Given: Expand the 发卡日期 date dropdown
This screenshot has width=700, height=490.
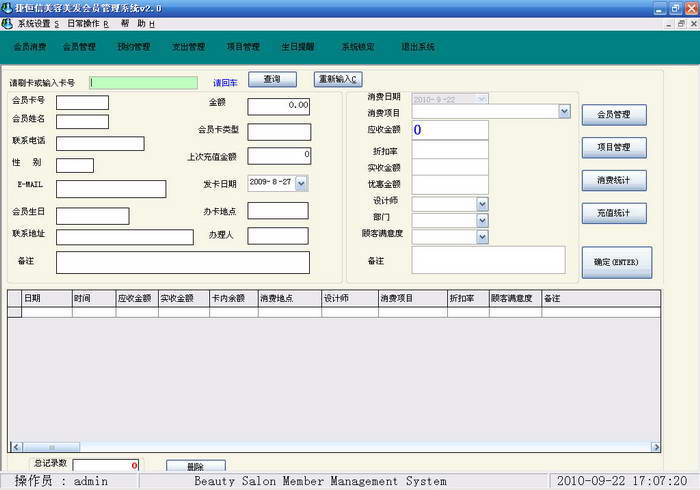Looking at the screenshot, I should tap(302, 183).
